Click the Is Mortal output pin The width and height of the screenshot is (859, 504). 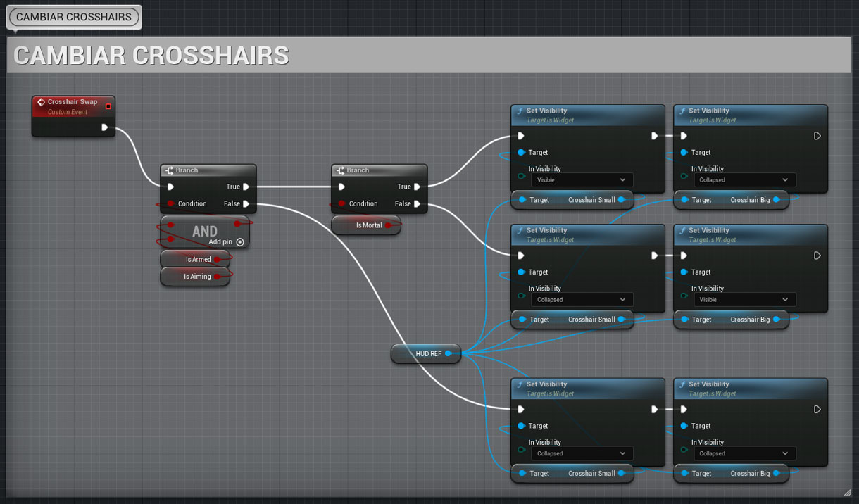coord(388,225)
